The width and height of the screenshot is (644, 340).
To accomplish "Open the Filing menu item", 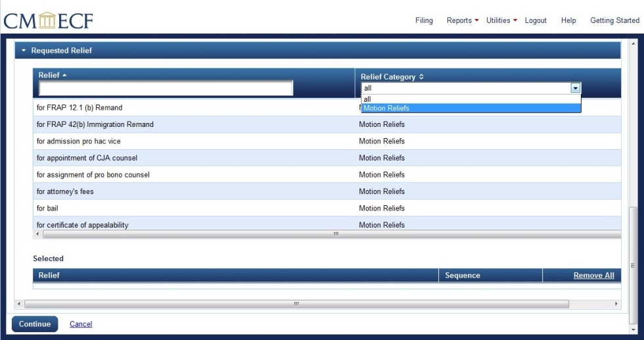I will [424, 20].
